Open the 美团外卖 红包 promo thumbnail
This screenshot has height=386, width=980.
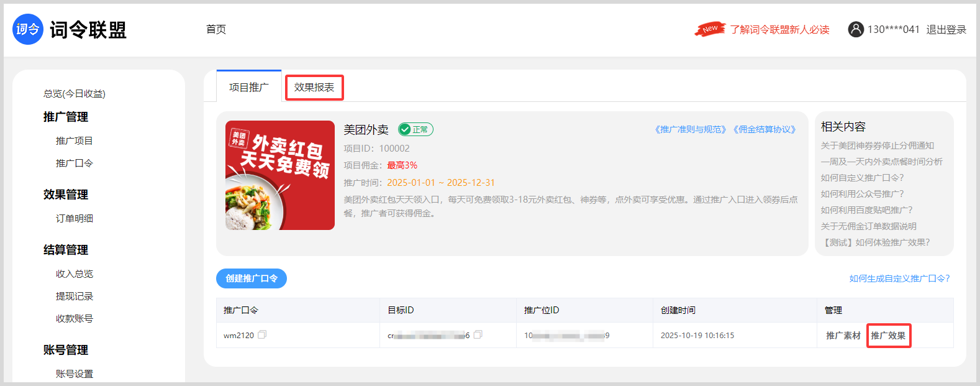[x=280, y=175]
